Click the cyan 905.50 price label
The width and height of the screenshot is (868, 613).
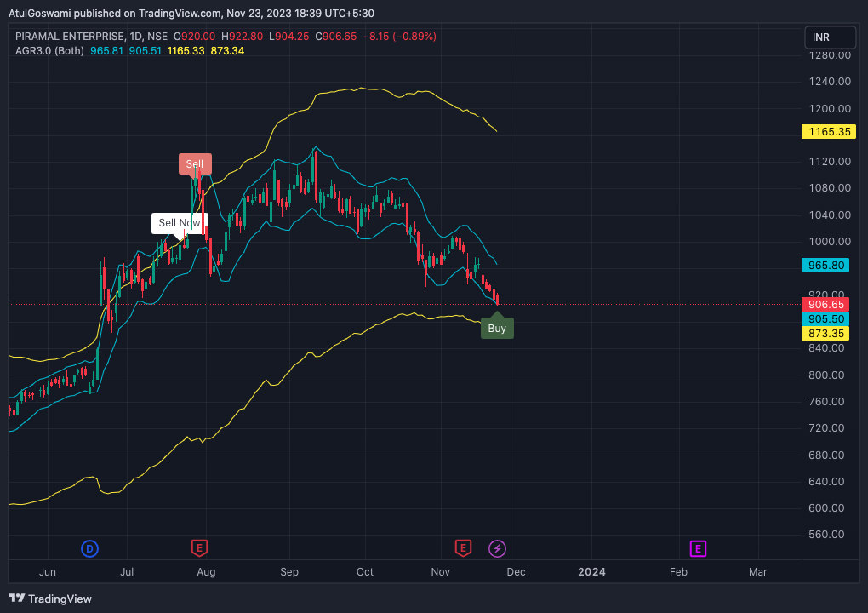coord(825,319)
